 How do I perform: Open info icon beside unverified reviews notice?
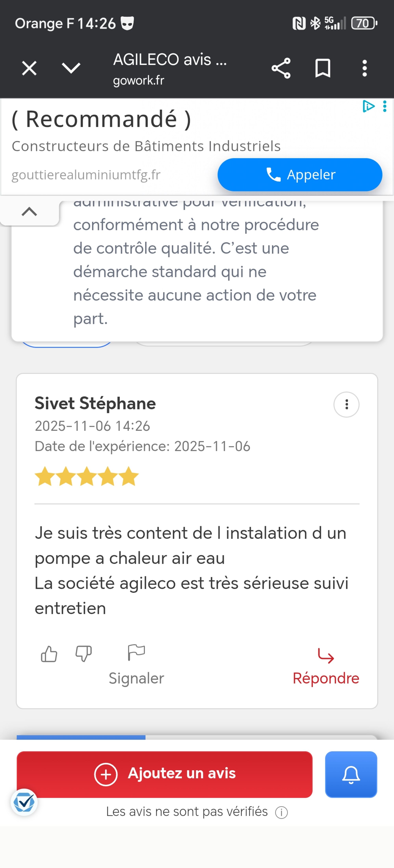tap(281, 812)
